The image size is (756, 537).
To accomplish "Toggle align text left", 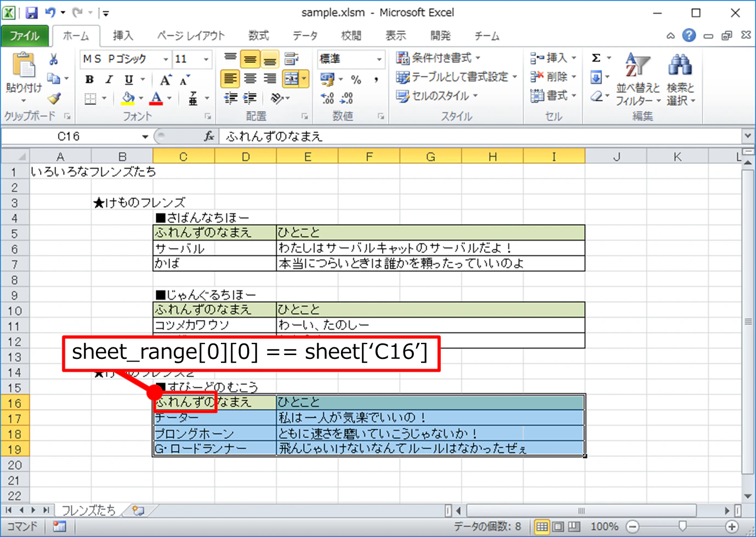I will [x=230, y=79].
